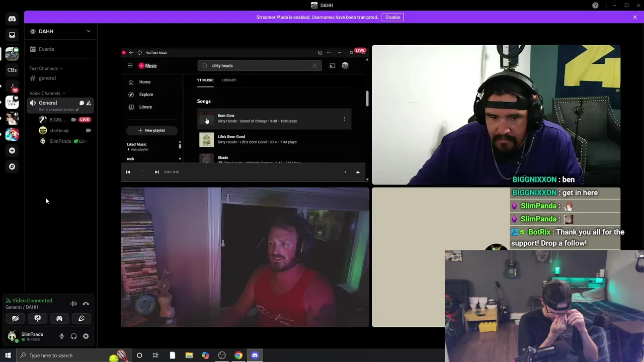
Task: Click the cast icon in YouTube Music
Action: point(332,66)
